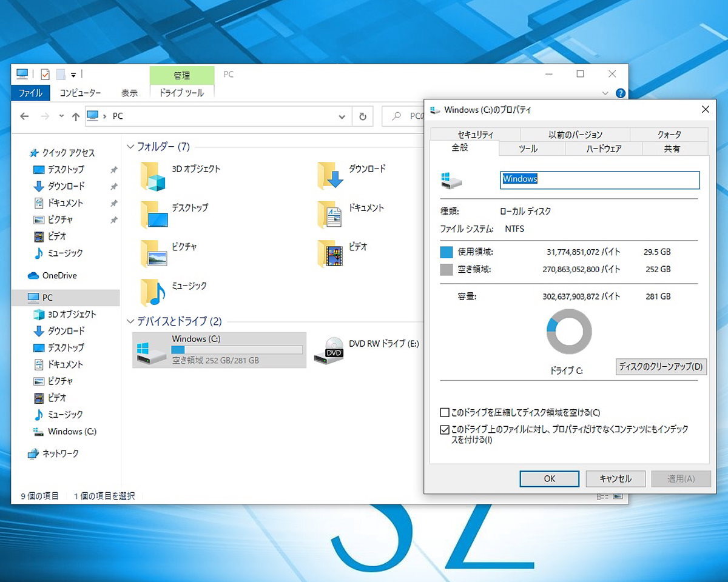Select ビデオ under quick access

pos(57,236)
